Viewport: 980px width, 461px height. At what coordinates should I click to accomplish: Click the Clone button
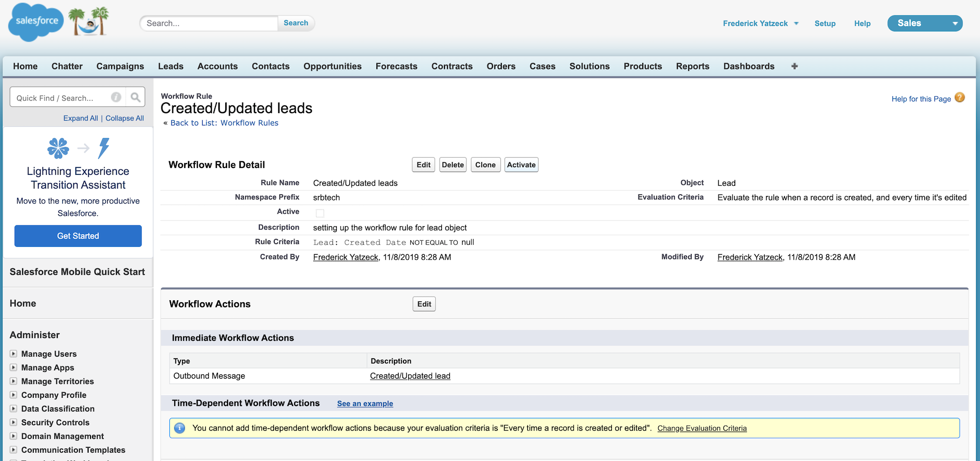(x=485, y=165)
